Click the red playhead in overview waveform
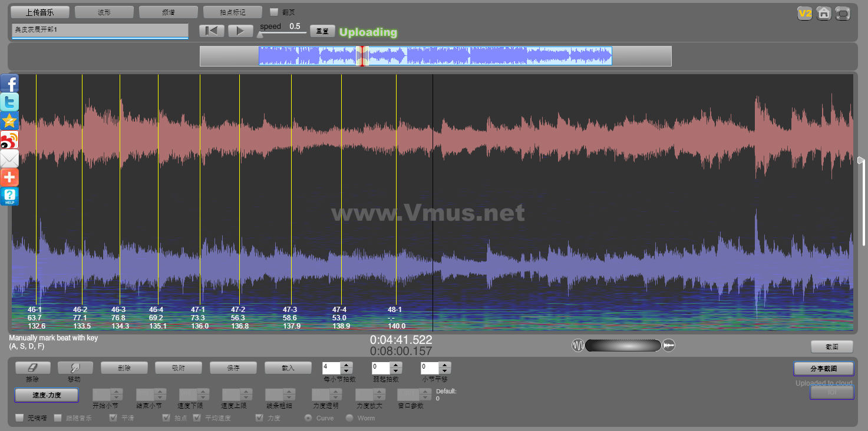Image resolution: width=868 pixels, height=431 pixels. click(363, 56)
